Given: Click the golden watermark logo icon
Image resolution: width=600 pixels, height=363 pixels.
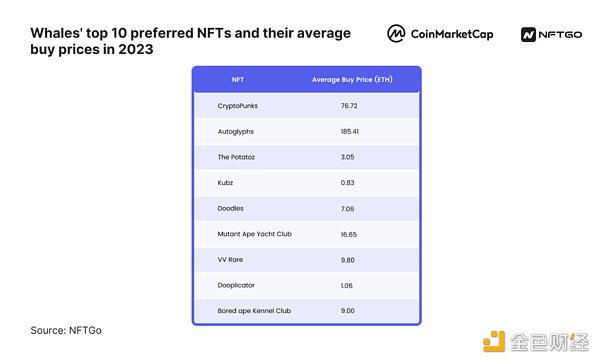Looking at the screenshot, I should point(494,341).
